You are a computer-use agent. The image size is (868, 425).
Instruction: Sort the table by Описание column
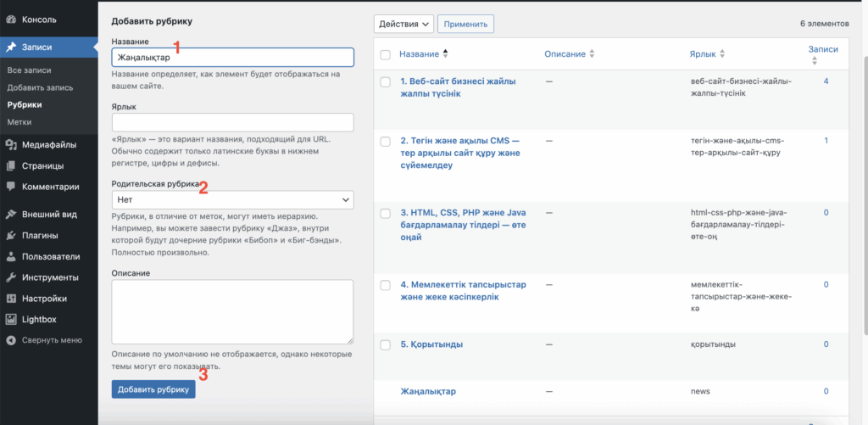coord(569,54)
